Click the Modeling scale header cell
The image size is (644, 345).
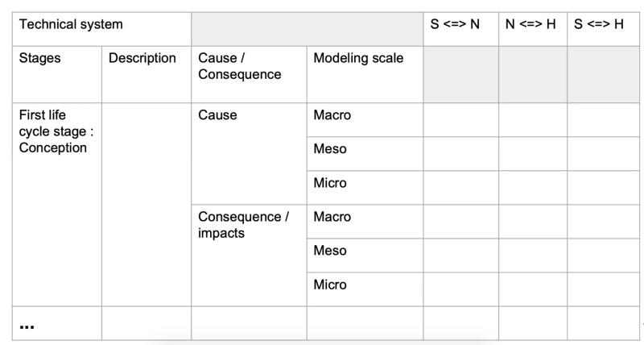[x=365, y=74]
